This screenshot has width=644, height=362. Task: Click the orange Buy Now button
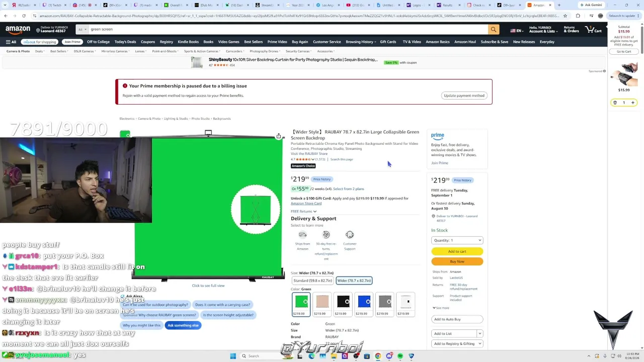coord(457,261)
